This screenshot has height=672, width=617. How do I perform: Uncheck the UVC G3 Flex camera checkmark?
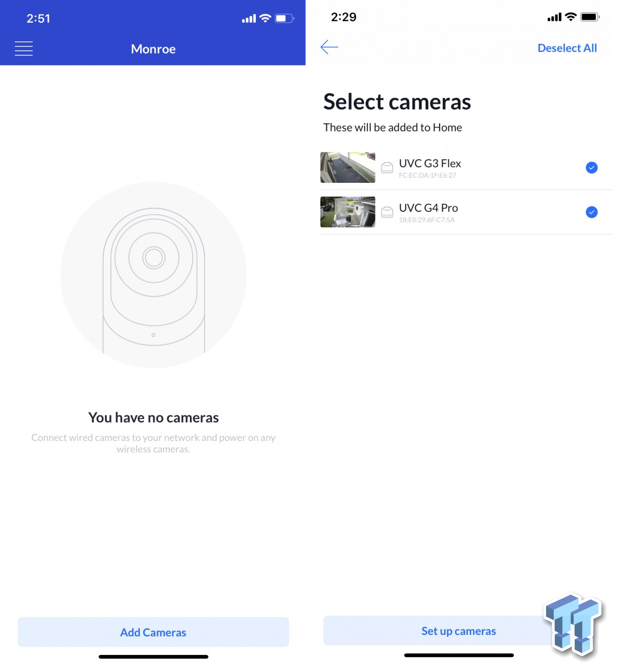click(x=591, y=168)
